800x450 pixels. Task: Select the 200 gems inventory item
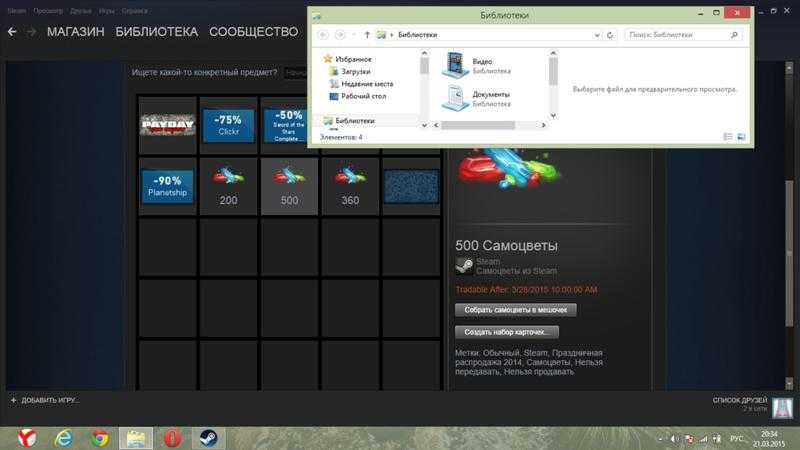(x=228, y=186)
